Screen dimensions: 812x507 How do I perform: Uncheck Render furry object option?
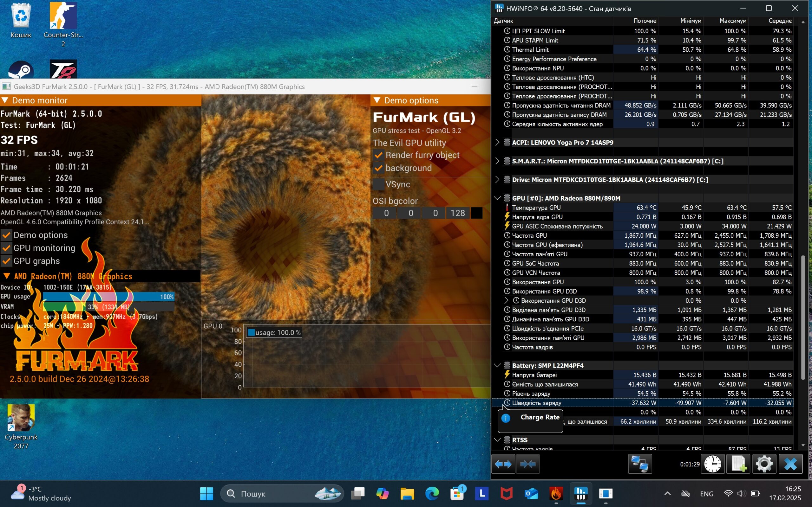point(378,155)
